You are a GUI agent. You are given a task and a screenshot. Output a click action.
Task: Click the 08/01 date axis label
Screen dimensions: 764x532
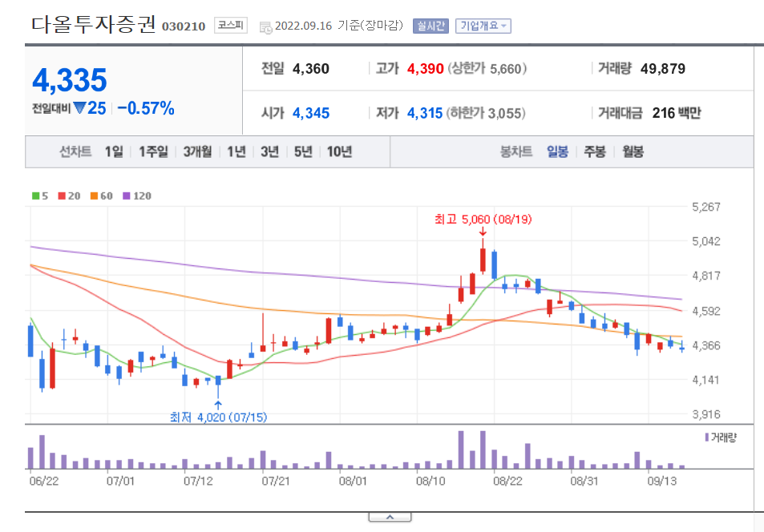pos(352,482)
